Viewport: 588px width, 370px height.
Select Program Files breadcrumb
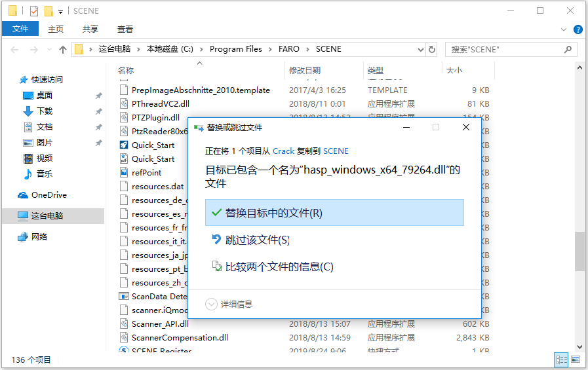click(x=235, y=49)
